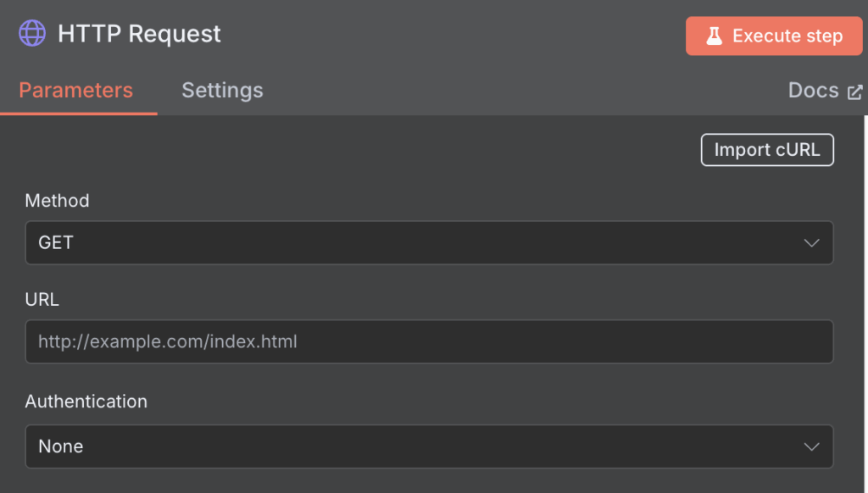The height and width of the screenshot is (493, 868).
Task: Click the Method field label
Action: (57, 200)
